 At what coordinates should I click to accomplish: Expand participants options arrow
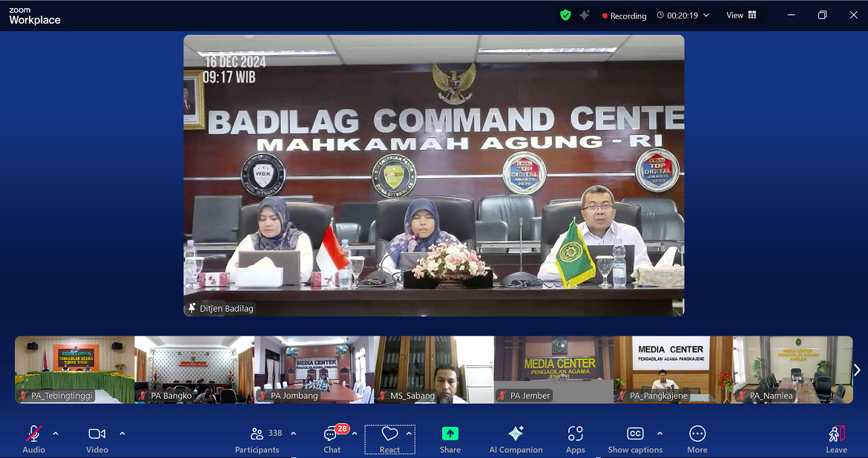coord(293,434)
